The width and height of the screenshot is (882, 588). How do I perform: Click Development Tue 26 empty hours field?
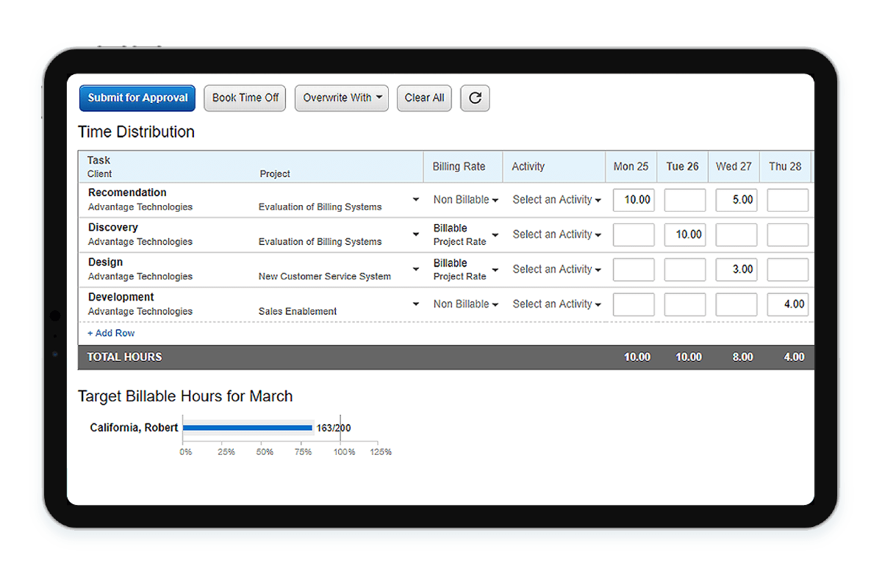pos(685,304)
